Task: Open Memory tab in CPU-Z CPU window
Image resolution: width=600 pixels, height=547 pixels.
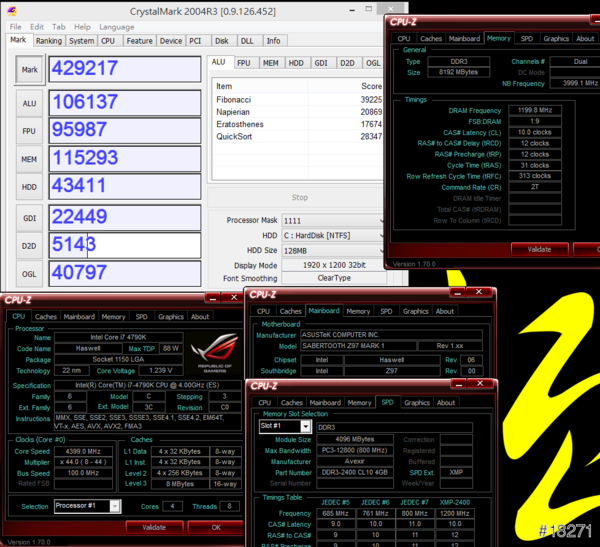Action: click(113, 317)
